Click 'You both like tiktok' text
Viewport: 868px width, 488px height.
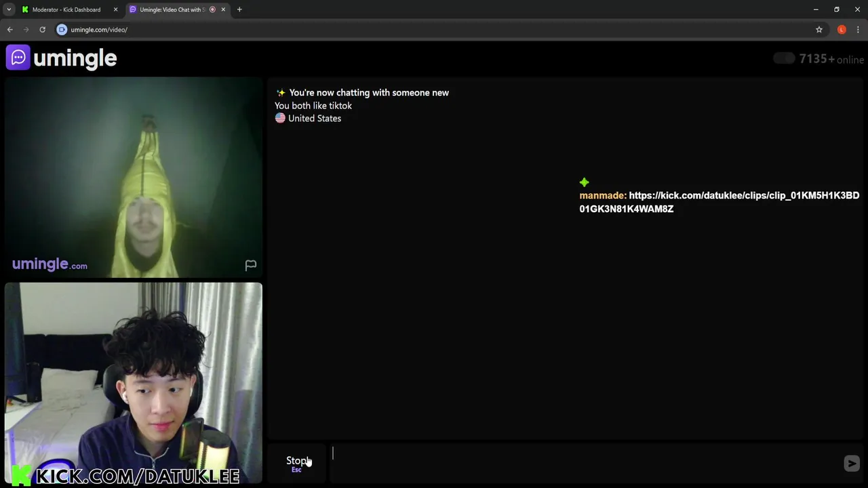tap(313, 106)
